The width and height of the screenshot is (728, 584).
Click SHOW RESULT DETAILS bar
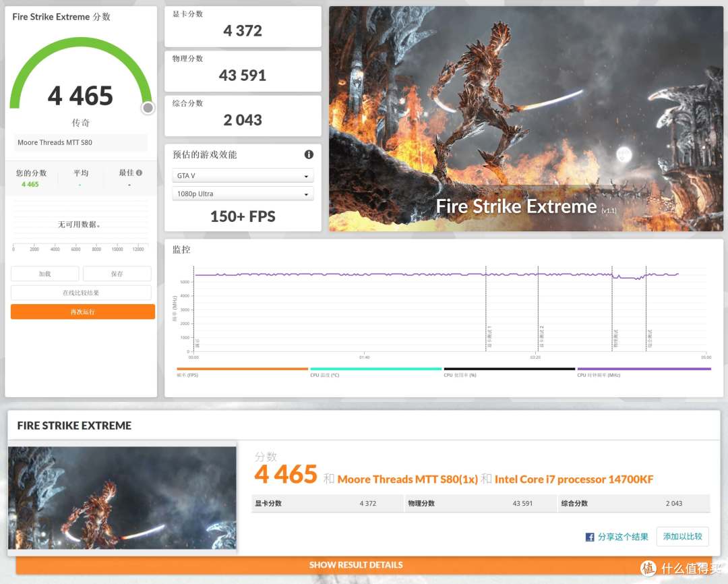[363, 565]
